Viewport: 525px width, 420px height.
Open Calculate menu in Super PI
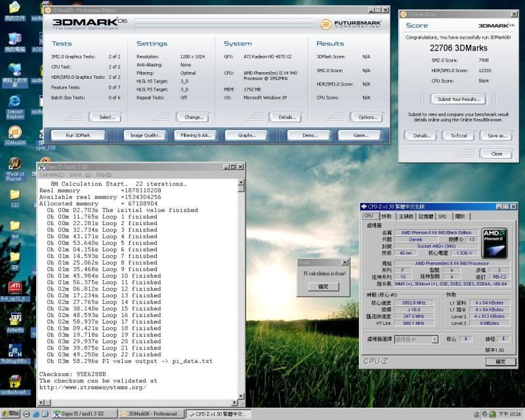(52, 175)
